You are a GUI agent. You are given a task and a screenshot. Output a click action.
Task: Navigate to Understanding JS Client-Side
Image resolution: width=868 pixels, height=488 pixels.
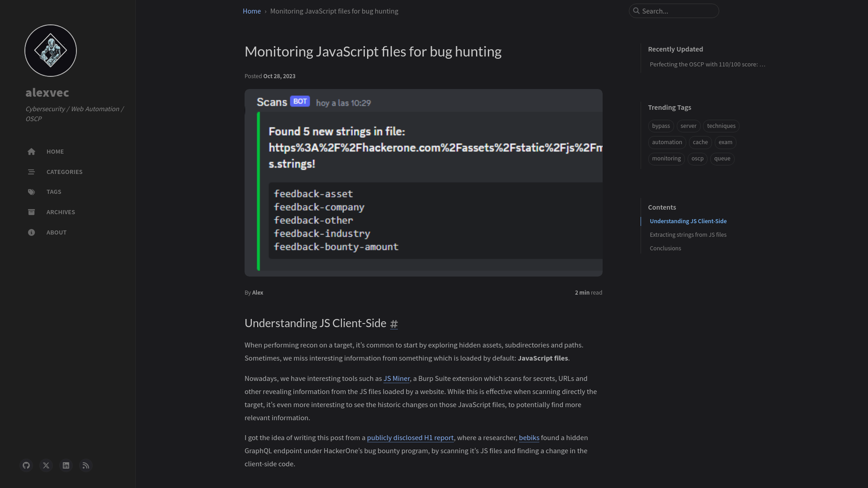coord(688,221)
